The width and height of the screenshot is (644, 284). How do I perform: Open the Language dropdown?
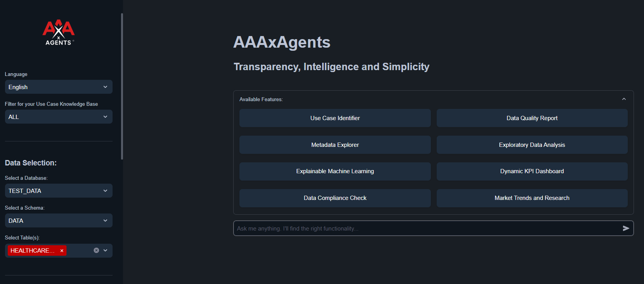pos(58,87)
